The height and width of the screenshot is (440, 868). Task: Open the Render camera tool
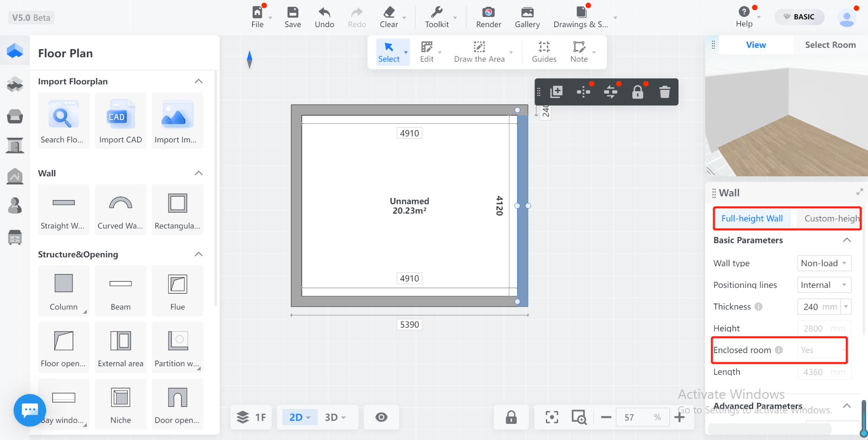pos(488,17)
